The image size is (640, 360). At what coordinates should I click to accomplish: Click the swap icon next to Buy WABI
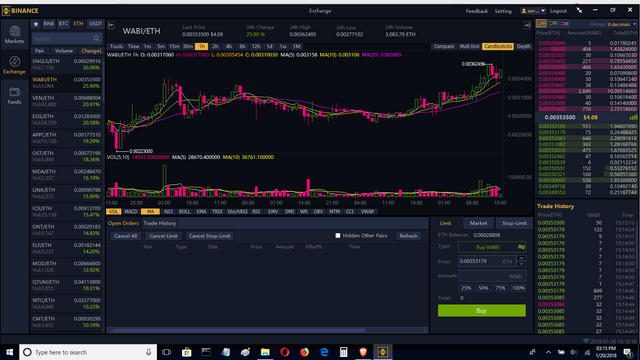point(521,247)
